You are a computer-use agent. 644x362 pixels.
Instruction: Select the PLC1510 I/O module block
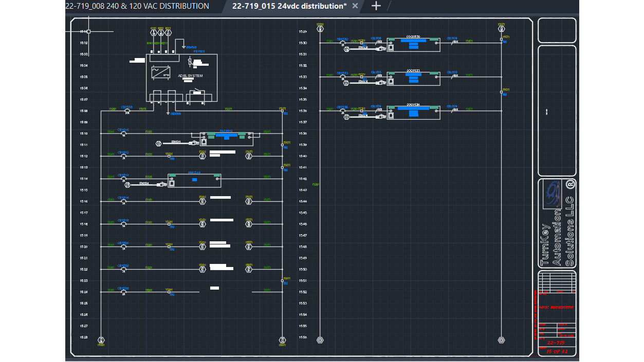(x=226, y=139)
